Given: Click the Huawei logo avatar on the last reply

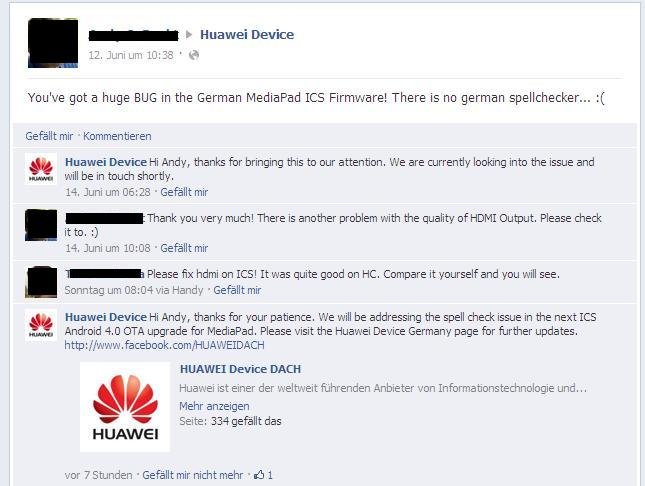Looking at the screenshot, I should click(x=41, y=325).
